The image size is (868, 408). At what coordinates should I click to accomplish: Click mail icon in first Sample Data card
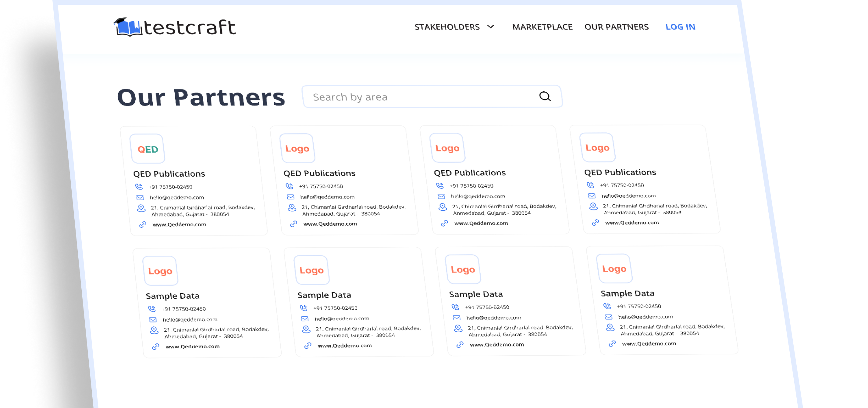click(x=153, y=319)
